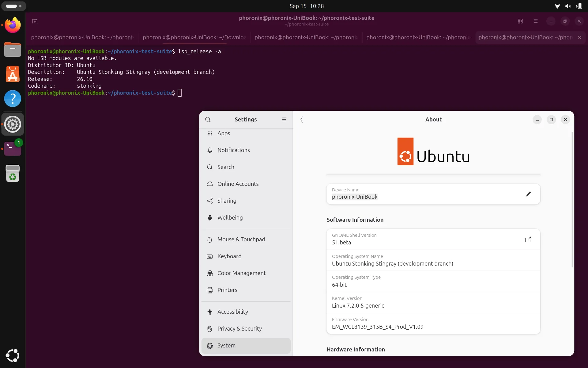Click the Settings gear in the dock
The width and height of the screenshot is (588, 368).
pyautogui.click(x=13, y=124)
